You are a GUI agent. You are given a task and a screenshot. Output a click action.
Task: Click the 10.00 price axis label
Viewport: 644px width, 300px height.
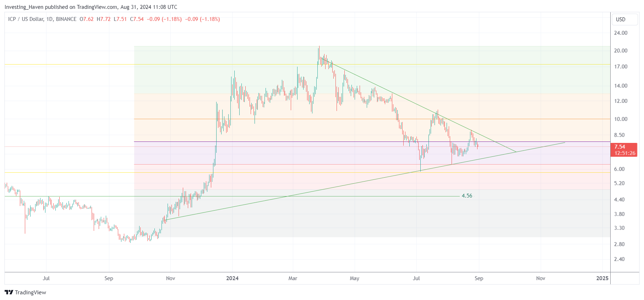pyautogui.click(x=621, y=119)
